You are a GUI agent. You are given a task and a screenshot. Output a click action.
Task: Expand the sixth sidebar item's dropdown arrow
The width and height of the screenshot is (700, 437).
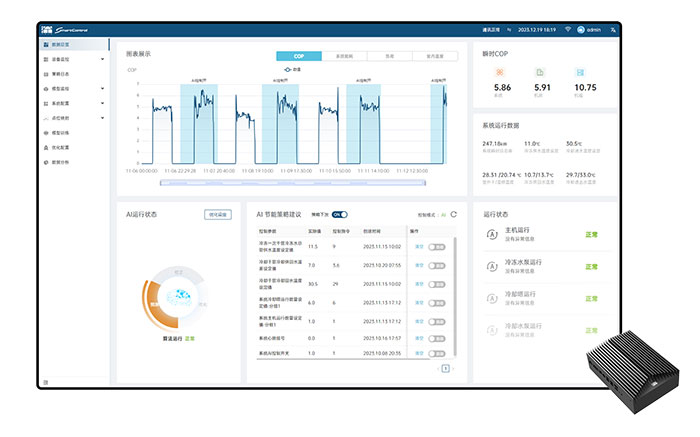pyautogui.click(x=102, y=118)
